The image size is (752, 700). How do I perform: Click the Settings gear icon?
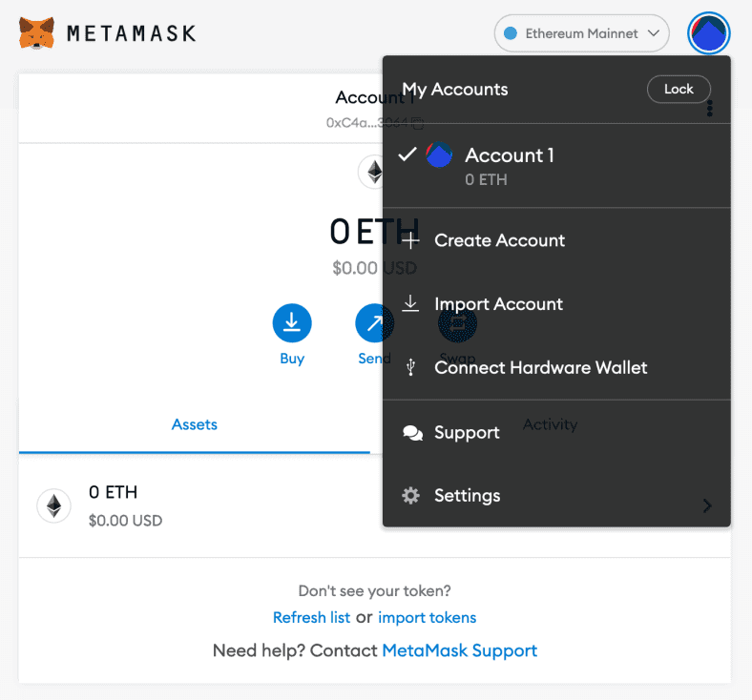(x=411, y=496)
